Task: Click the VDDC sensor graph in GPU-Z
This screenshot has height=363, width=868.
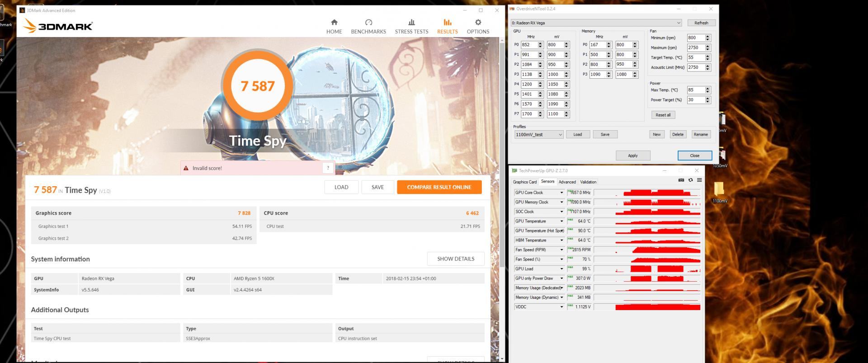Action: click(647, 307)
